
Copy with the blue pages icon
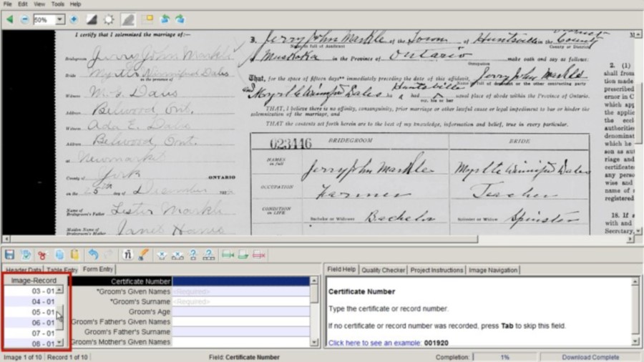coord(59,255)
